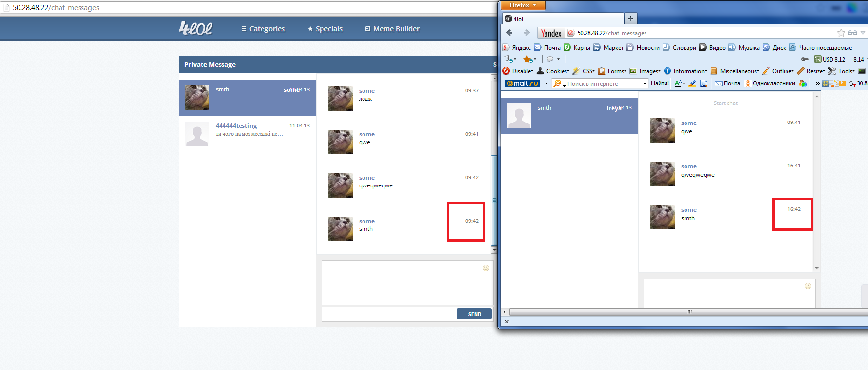Screen dimensions: 868x370
Task: Click the smiley emoji icon in left chat box
Action: [486, 268]
